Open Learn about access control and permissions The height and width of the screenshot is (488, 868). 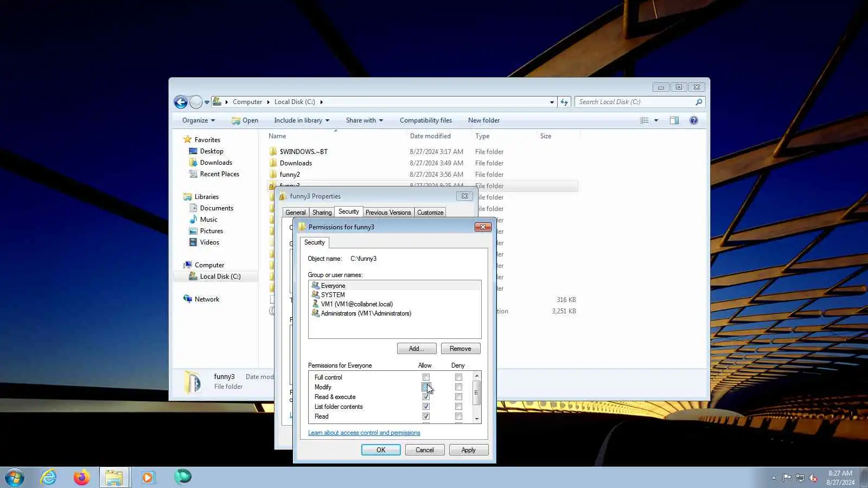[x=364, y=433]
